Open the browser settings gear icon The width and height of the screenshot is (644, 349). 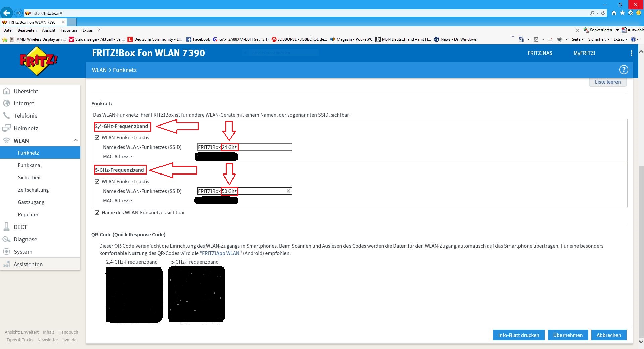point(631,13)
